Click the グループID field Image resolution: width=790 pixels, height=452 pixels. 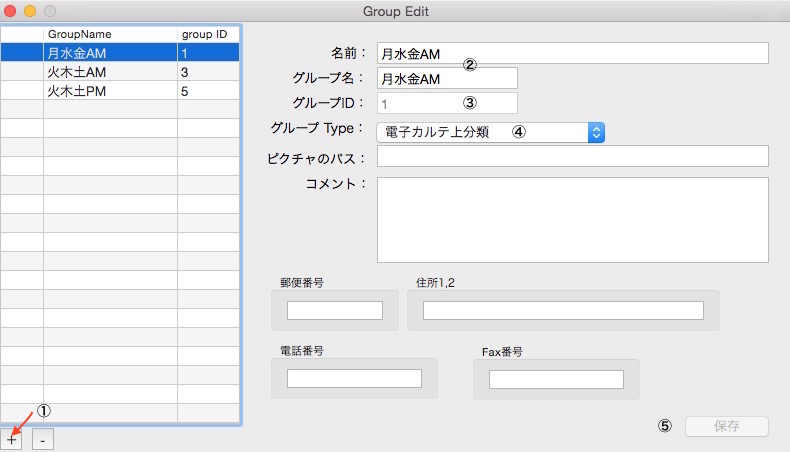coord(447,103)
